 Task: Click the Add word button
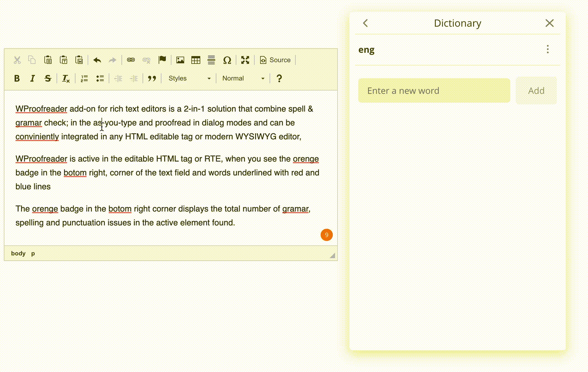tap(536, 91)
